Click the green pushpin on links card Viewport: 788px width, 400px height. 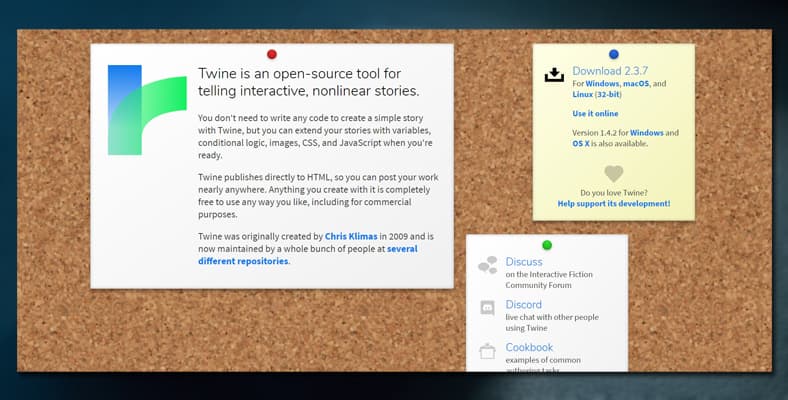[547, 245]
